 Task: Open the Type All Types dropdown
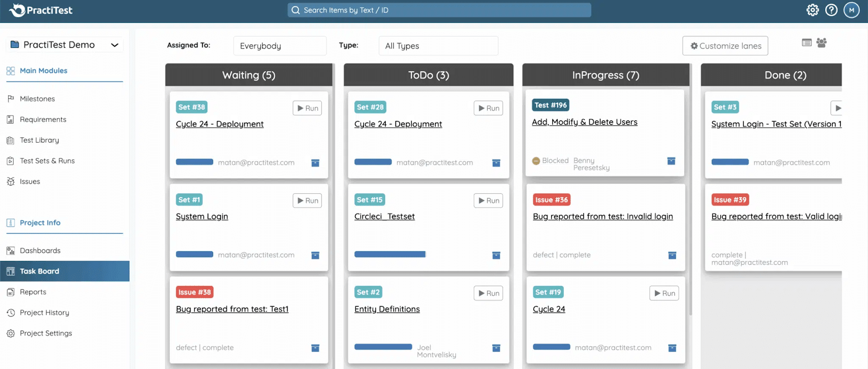(x=438, y=46)
